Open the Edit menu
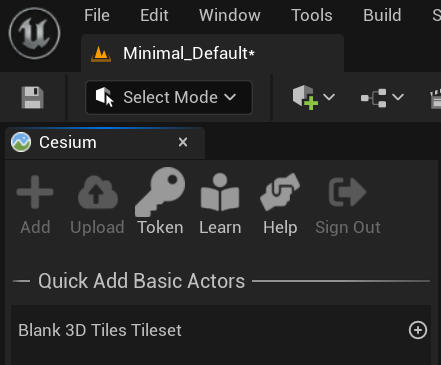The width and height of the screenshot is (441, 365). point(154,15)
